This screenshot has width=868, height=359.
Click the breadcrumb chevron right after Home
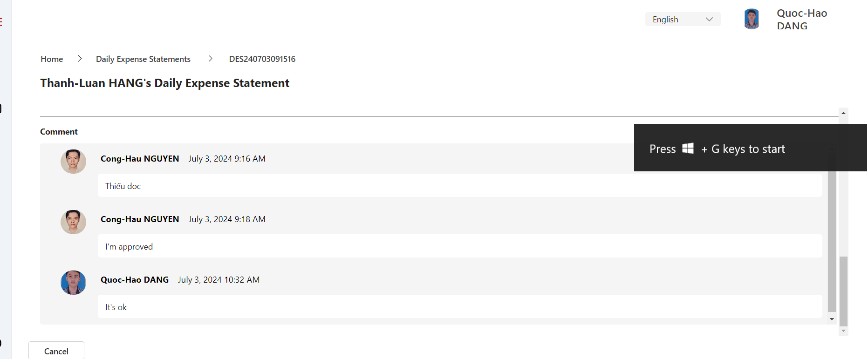coord(80,59)
